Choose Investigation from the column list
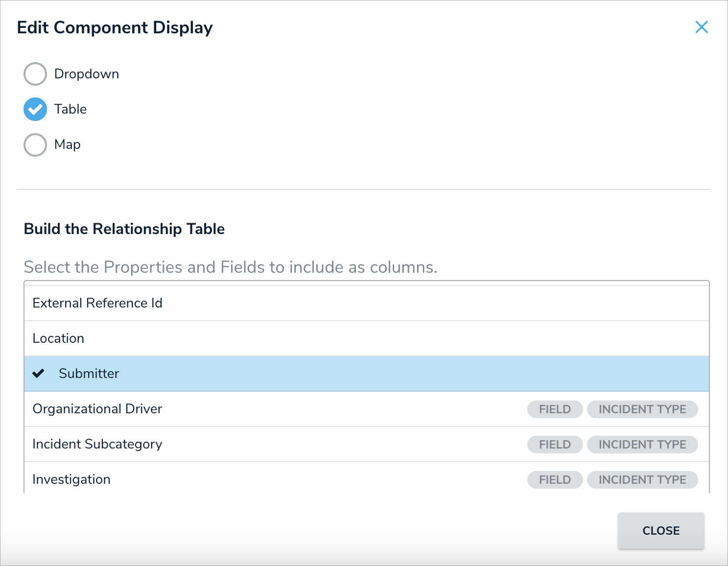728x566 pixels. (x=71, y=479)
